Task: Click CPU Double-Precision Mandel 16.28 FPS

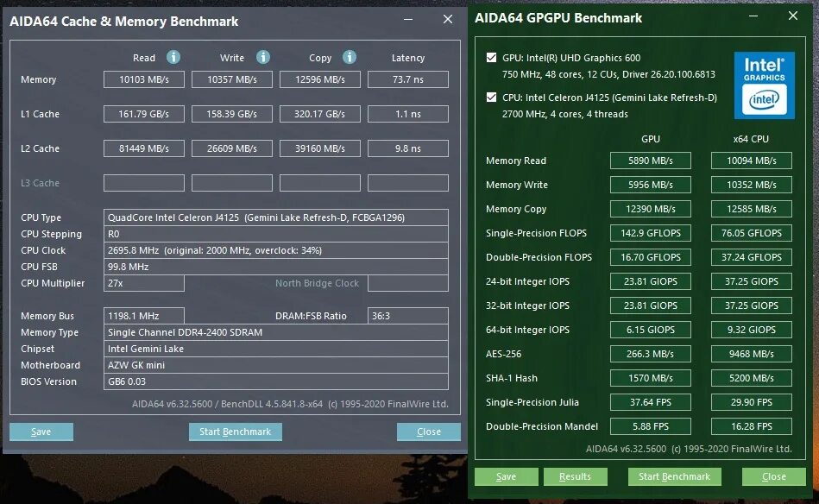Action: (x=751, y=426)
